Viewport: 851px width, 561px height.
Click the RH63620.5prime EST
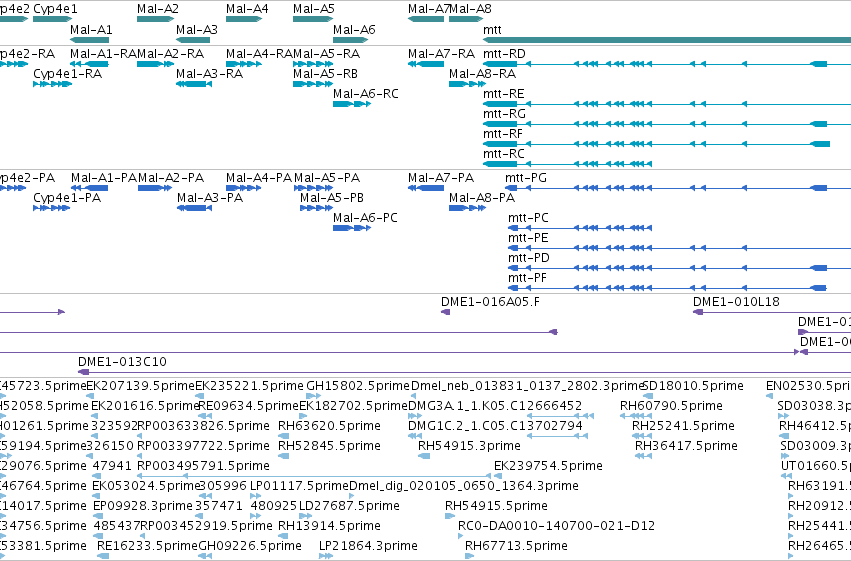point(283,436)
